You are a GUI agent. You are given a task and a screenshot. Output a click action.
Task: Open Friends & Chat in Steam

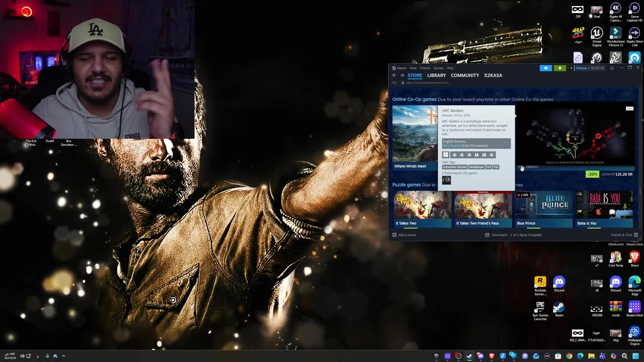(624, 235)
